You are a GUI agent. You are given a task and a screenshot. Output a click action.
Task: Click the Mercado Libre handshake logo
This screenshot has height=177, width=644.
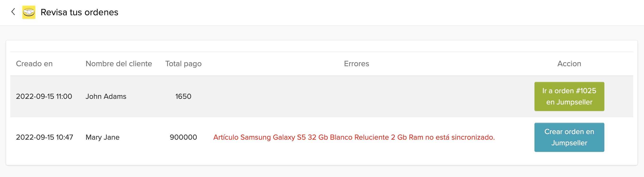pyautogui.click(x=29, y=12)
